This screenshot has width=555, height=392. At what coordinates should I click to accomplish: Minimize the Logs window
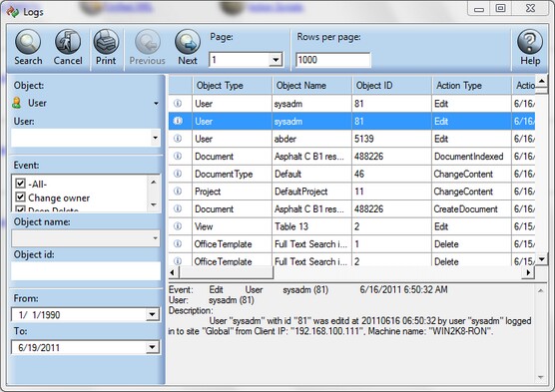tap(479, 9)
